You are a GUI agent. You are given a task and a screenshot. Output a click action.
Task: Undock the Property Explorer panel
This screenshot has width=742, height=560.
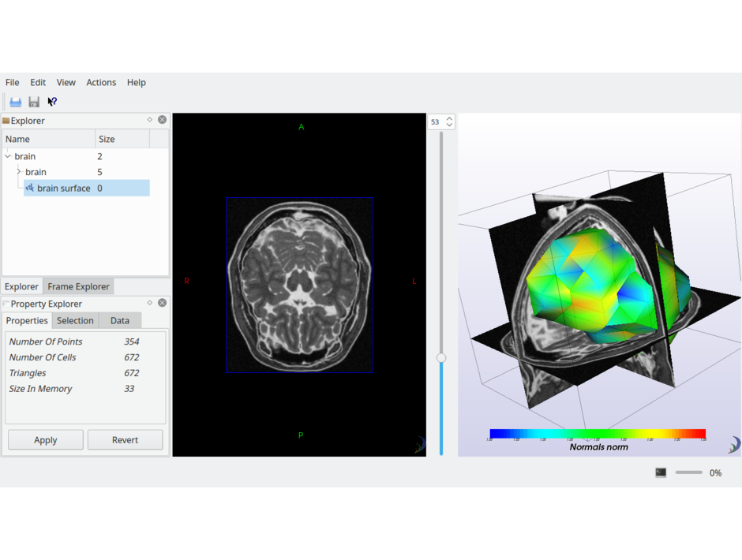click(150, 303)
